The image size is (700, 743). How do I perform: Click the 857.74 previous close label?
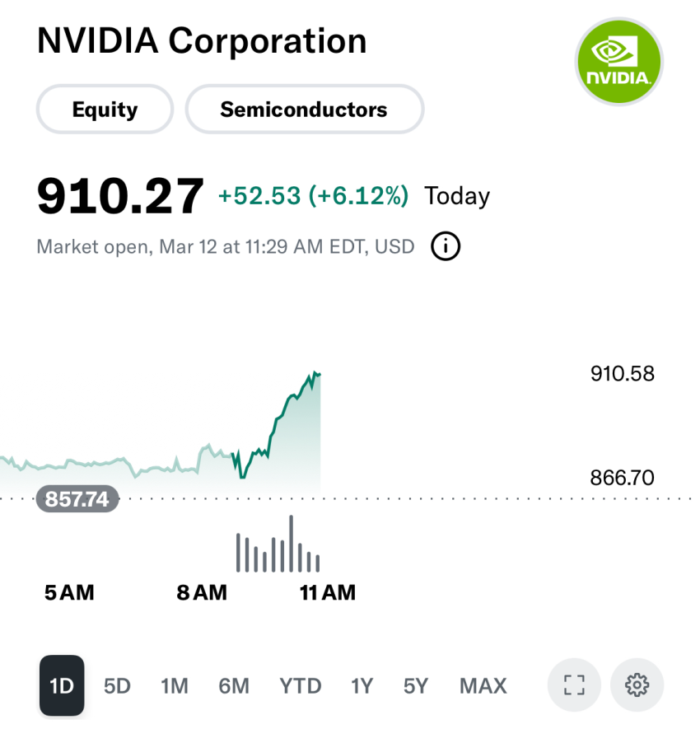(x=77, y=499)
